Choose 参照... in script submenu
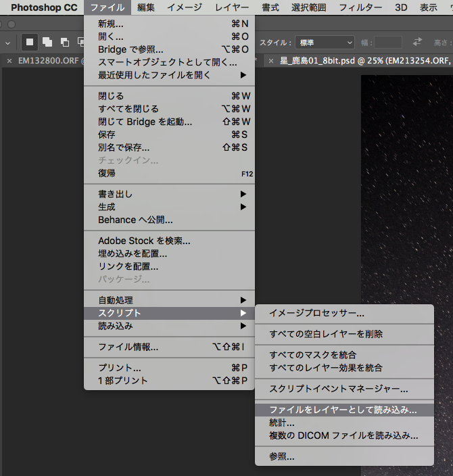Screen dimensions: 453x476 pos(344,456)
